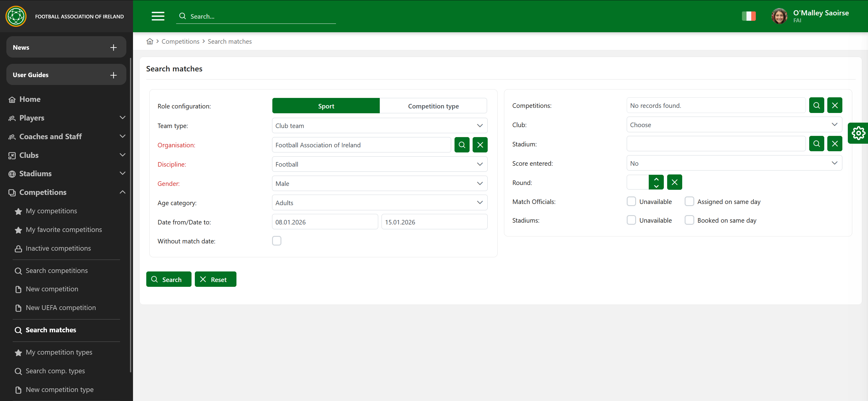The height and width of the screenshot is (401, 868).
Task: Click the Date from input field
Action: [x=325, y=222]
